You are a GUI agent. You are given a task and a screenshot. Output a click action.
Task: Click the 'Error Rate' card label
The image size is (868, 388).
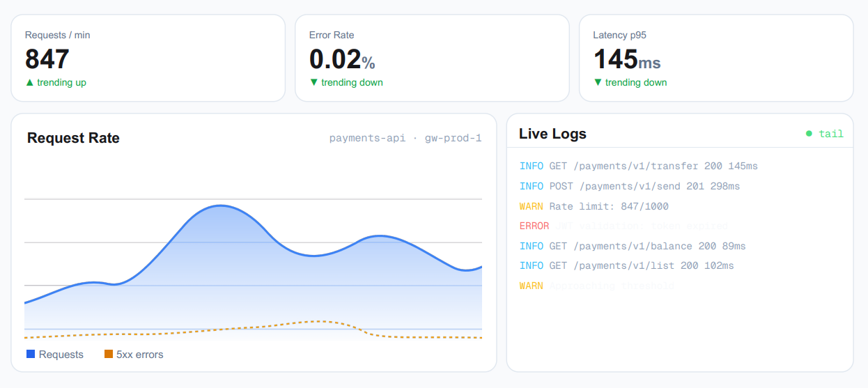(x=332, y=35)
